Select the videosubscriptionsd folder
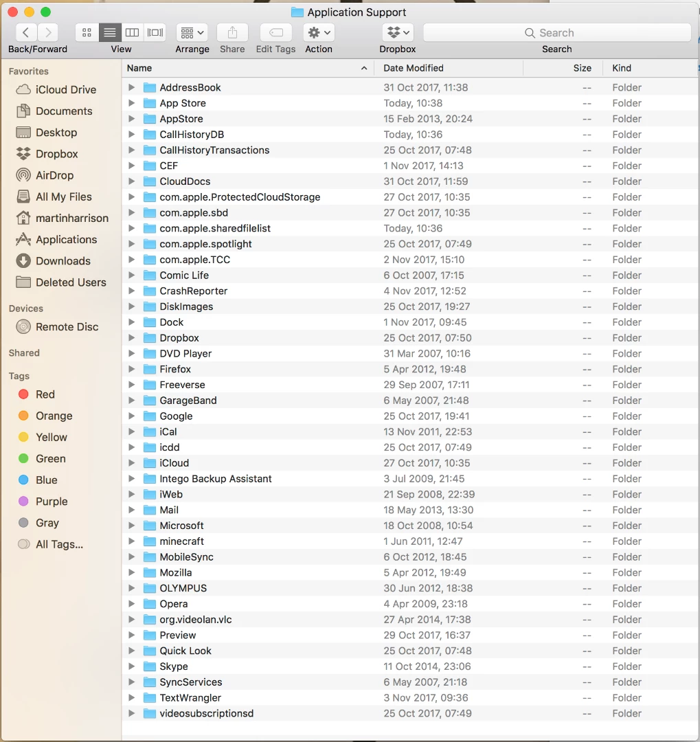This screenshot has height=742, width=700. [410, 713]
